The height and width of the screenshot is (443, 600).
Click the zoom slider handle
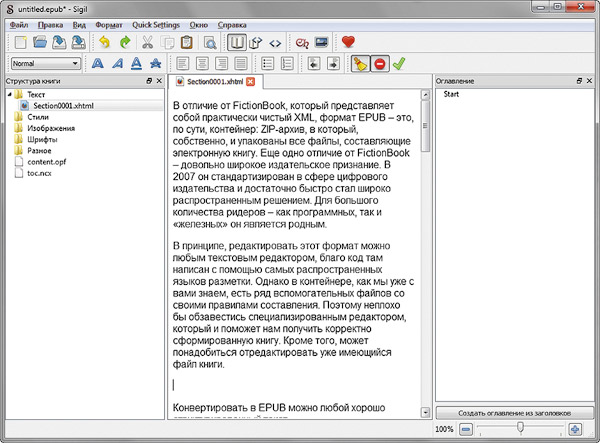(520, 427)
